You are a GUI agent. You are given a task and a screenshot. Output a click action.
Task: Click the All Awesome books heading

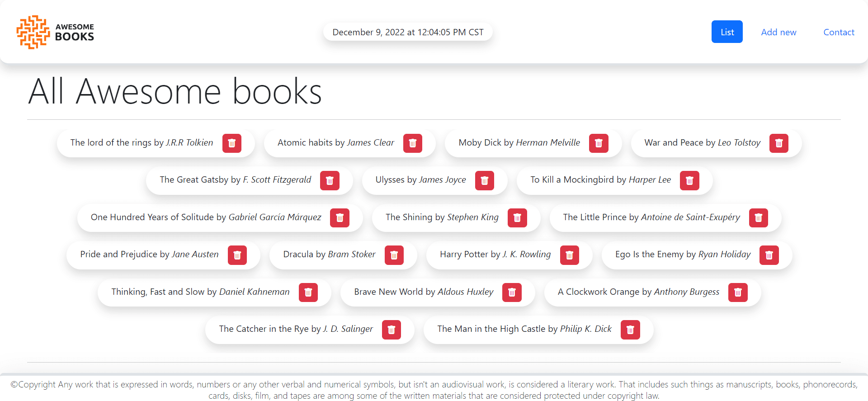(175, 92)
